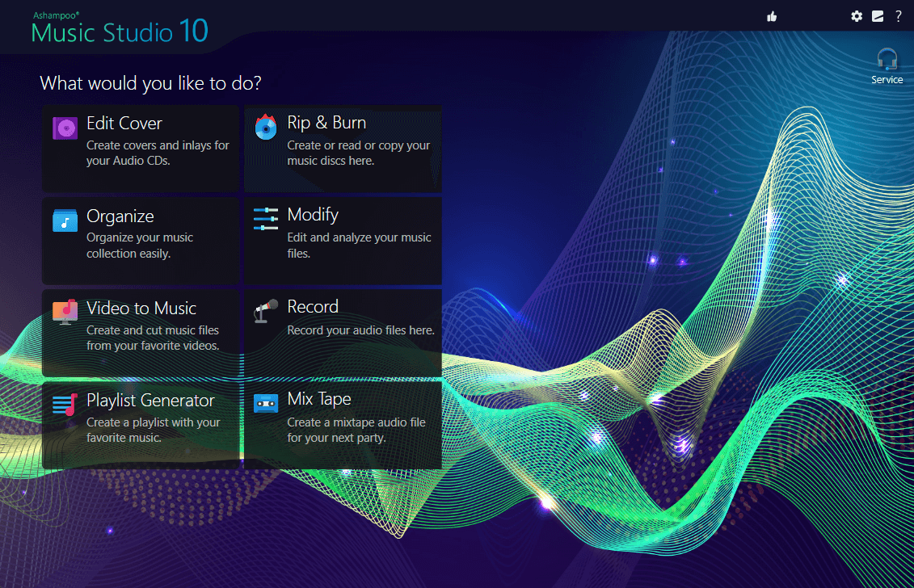Click the flaming disc Rip & Burn icon
The width and height of the screenshot is (914, 588).
click(266, 127)
